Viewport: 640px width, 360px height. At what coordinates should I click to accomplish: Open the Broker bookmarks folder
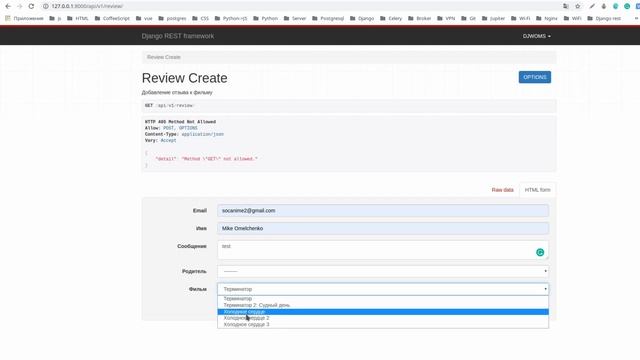point(419,18)
